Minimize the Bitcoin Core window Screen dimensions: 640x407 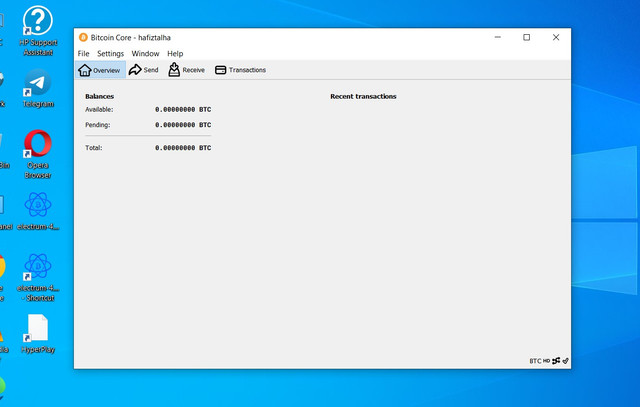pos(498,37)
